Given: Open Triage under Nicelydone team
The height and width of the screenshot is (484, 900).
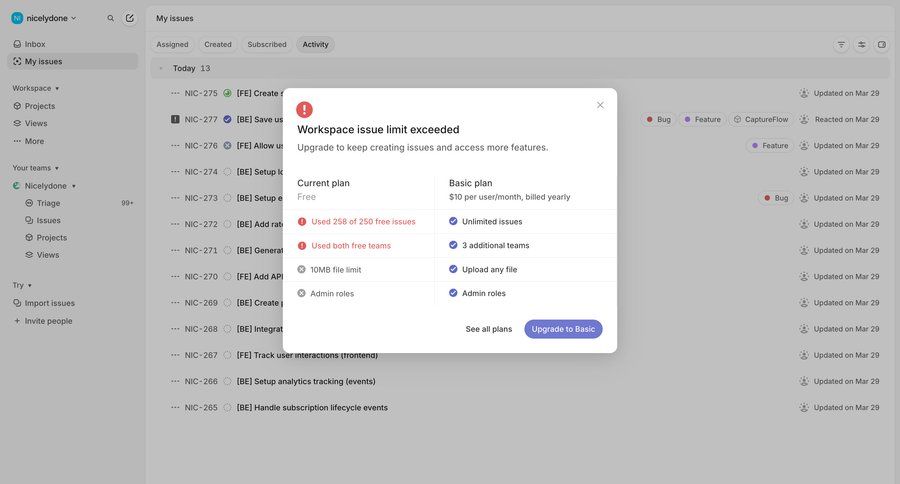Looking at the screenshot, I should (48, 203).
